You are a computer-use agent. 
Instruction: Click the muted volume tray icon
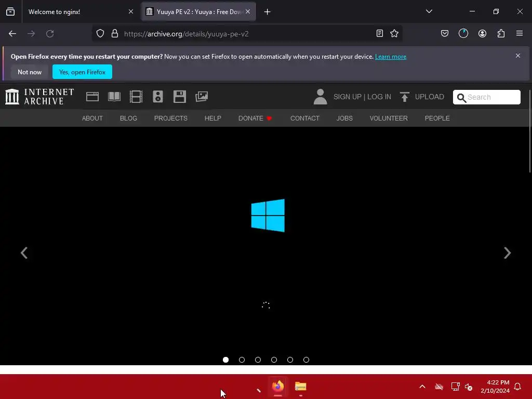coord(469,387)
